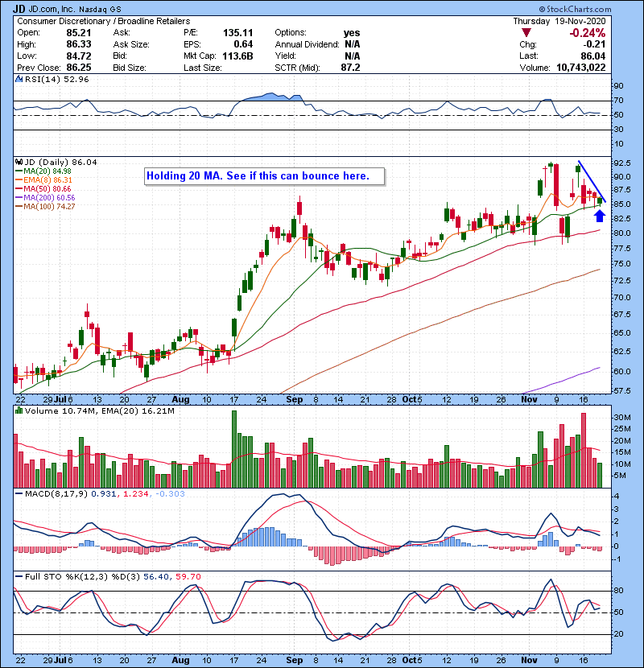The width and height of the screenshot is (644, 668).
Task: Click the SCTR (Mid) value 87.2
Action: click(x=350, y=68)
